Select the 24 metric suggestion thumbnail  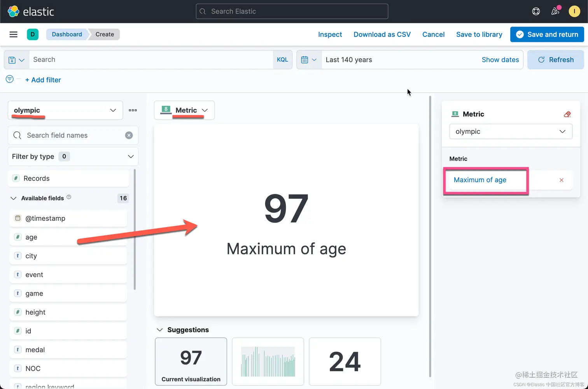pos(345,361)
